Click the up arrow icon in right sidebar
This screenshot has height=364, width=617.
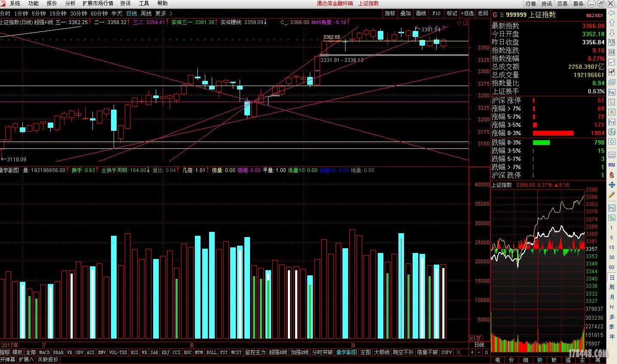[611, 22]
